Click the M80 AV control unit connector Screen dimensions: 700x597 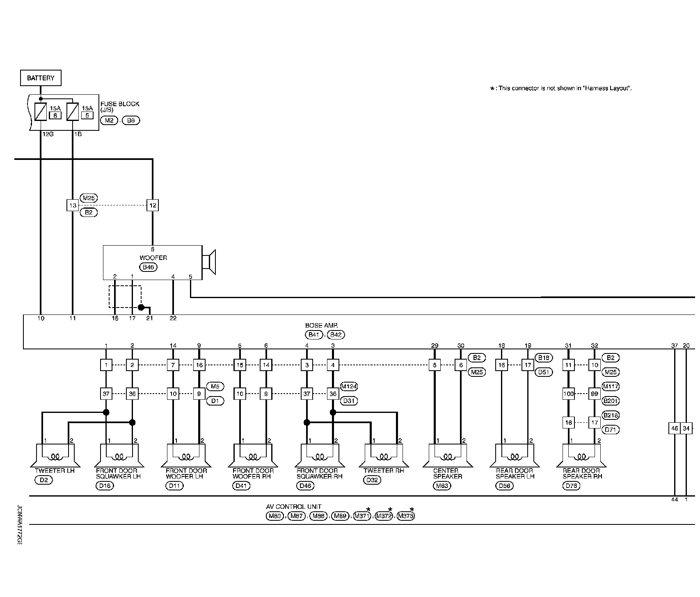(275, 516)
